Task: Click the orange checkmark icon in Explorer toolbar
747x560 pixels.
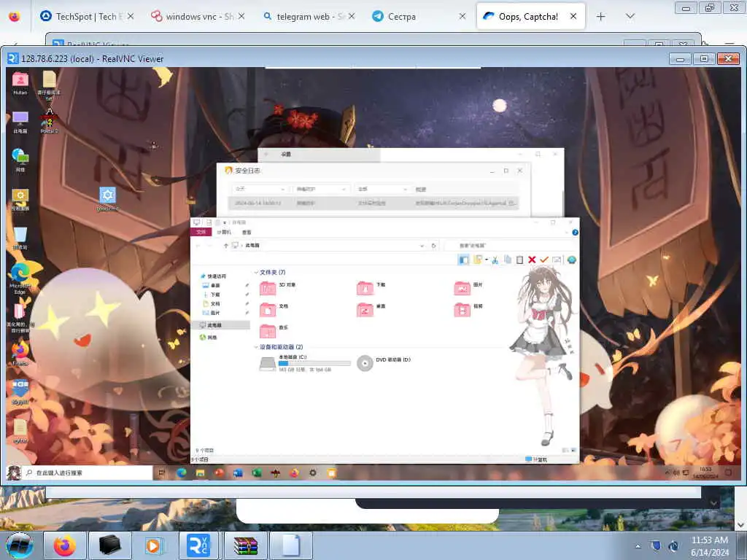Action: [x=544, y=260]
